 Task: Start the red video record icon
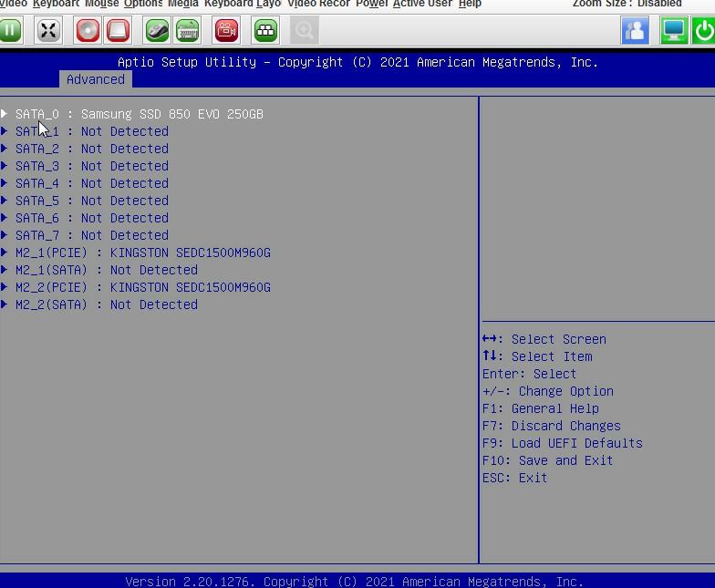[226, 31]
